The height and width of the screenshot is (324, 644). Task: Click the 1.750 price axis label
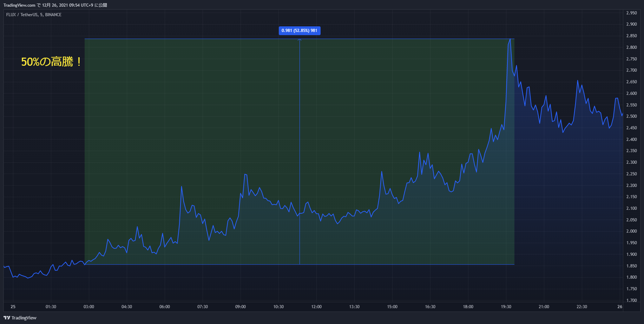[x=631, y=289]
